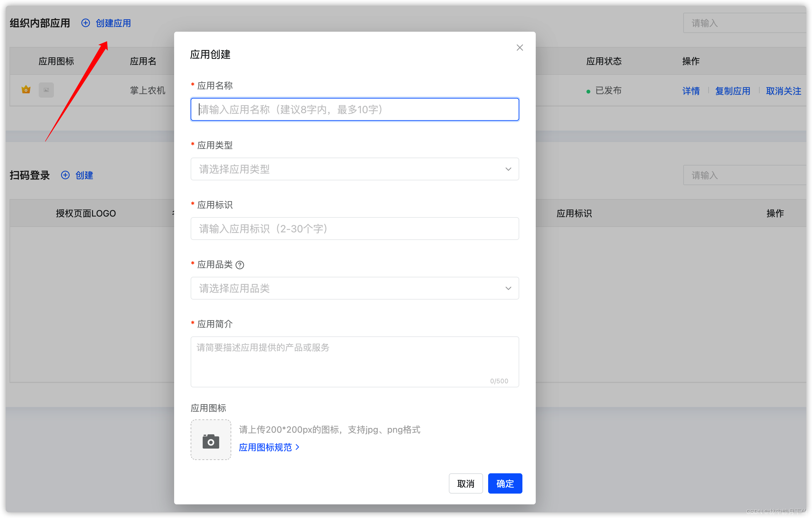
Task: Click the placeholder app image thumbnail
Action: click(x=46, y=90)
